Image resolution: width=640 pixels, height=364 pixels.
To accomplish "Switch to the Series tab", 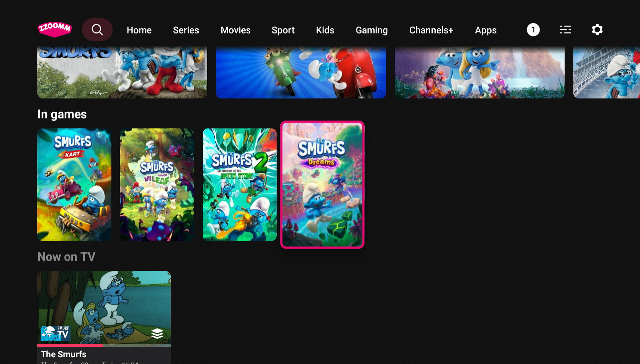I will 186,30.
